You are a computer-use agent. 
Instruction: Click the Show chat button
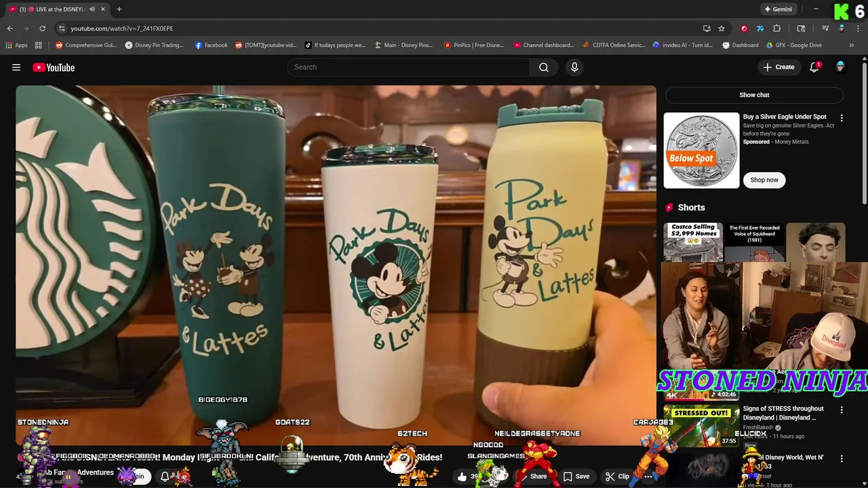point(754,95)
